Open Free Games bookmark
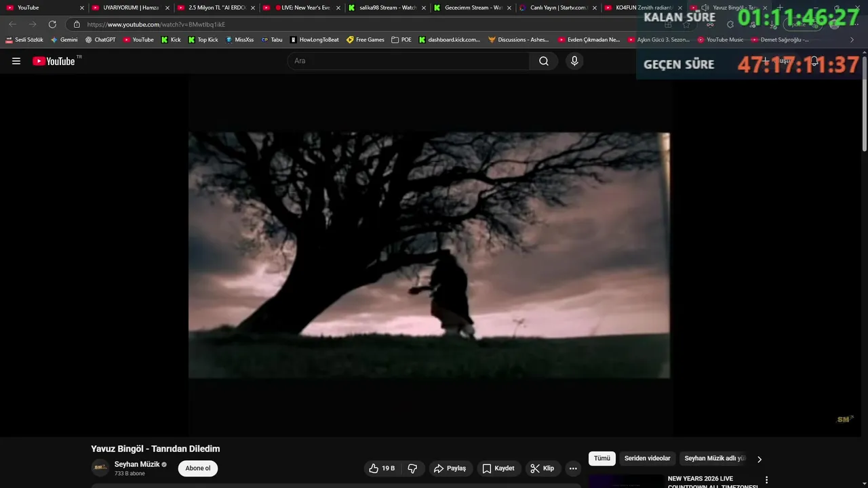Viewport: 868px width, 488px height. tap(366, 40)
